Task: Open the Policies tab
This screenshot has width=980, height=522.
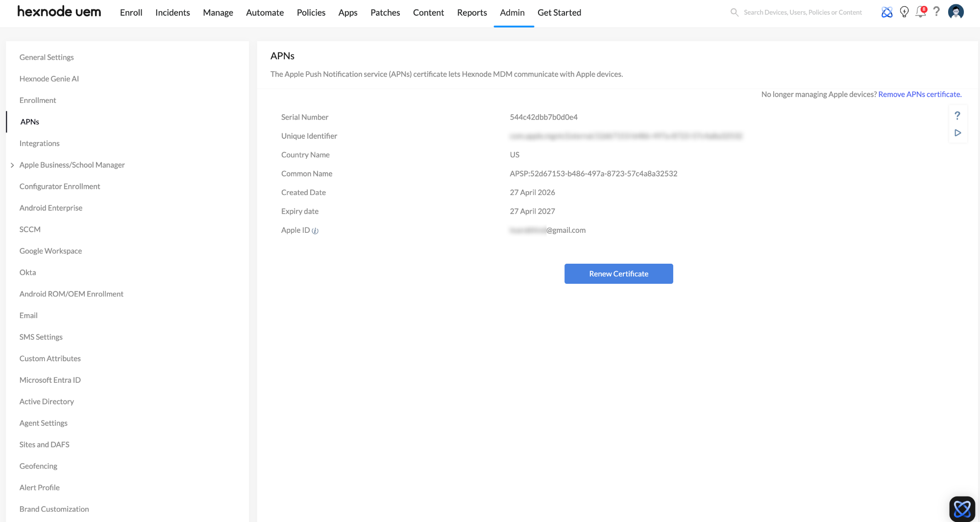Action: pos(311,13)
